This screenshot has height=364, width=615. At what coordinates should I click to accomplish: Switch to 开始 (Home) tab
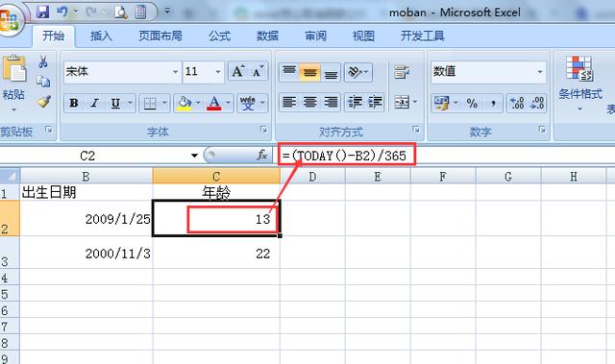pyautogui.click(x=54, y=36)
